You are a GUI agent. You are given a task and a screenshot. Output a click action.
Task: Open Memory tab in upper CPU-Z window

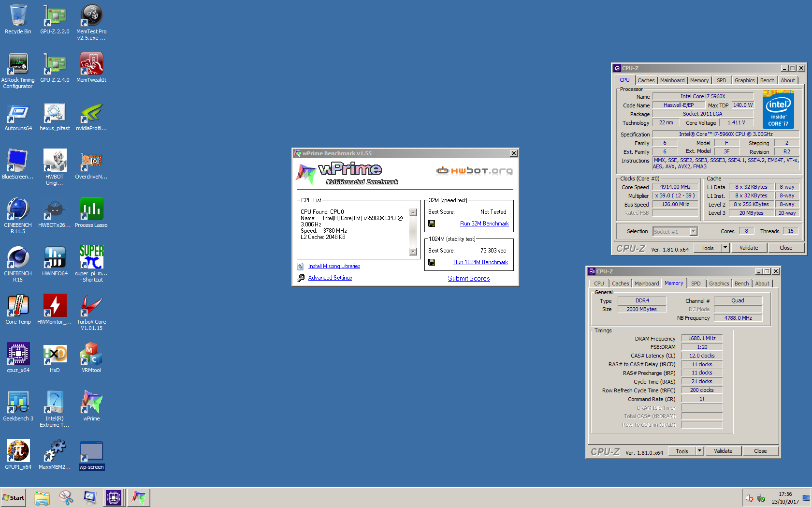tap(699, 80)
